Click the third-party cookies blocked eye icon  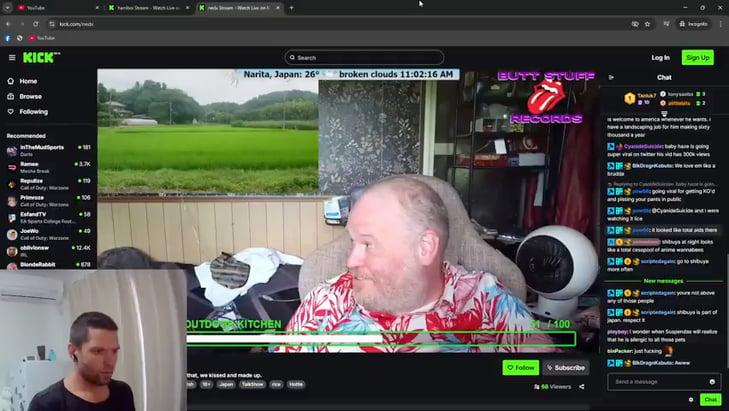(635, 24)
